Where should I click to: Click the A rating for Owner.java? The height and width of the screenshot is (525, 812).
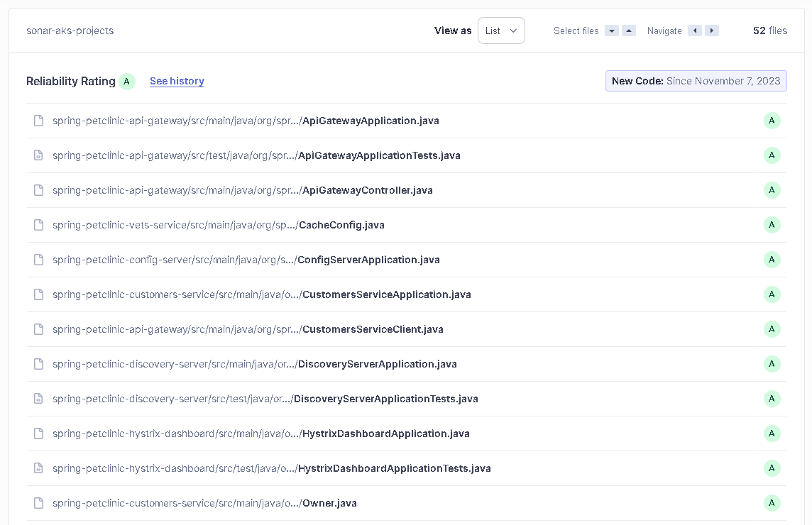[772, 503]
